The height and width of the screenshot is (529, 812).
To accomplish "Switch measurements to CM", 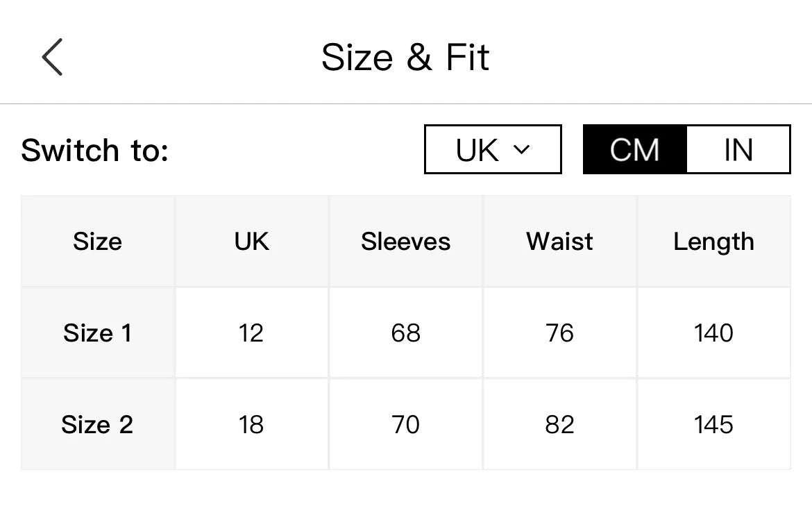I will 635,149.
